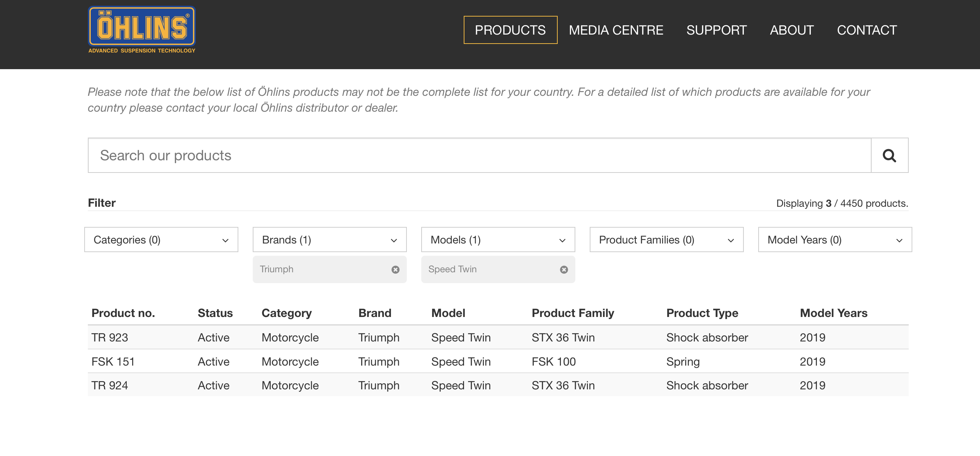Click the Model column header
This screenshot has height=456, width=980.
point(448,313)
